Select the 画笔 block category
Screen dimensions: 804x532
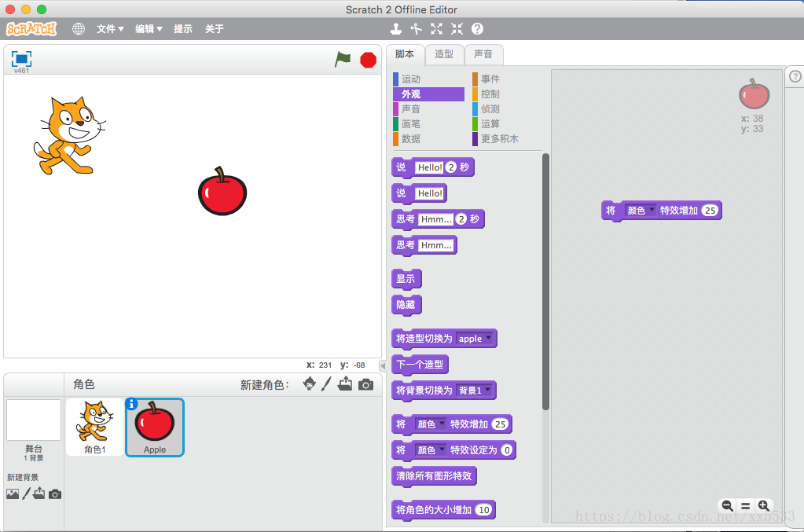[428, 123]
